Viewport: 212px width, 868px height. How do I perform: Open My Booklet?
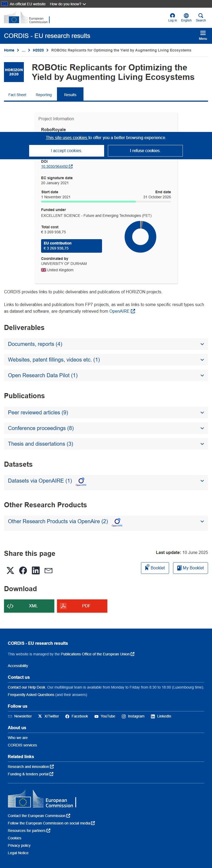[191, 568]
